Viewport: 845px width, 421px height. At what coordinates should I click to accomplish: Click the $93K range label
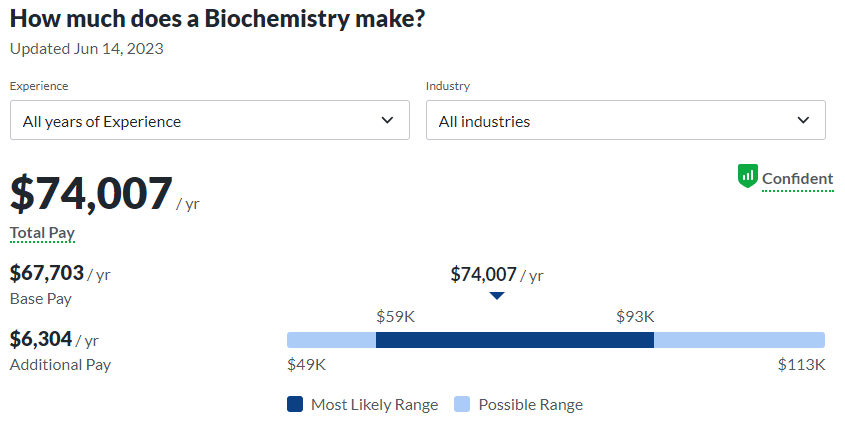(635, 317)
